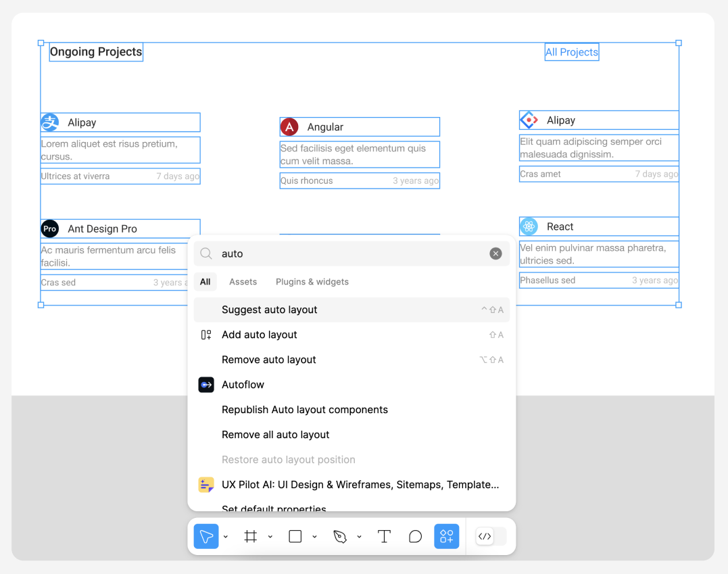Click the Autoflow plugin icon
Viewport: 728px width, 574px height.
206,385
